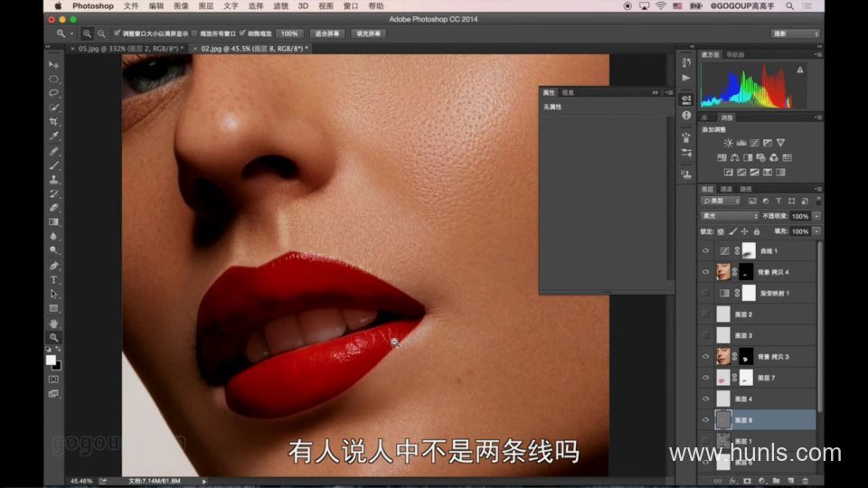Viewport: 868px width, 488px height.
Task: Switch to 导航器 navigator tab
Action: [x=735, y=55]
